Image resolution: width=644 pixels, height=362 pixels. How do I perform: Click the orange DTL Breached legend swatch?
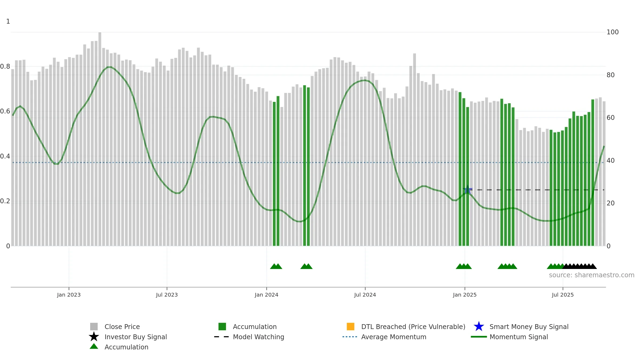pyautogui.click(x=350, y=326)
